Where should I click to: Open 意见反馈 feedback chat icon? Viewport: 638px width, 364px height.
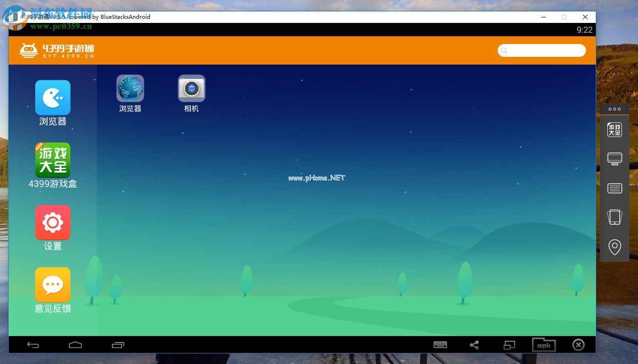(x=53, y=285)
